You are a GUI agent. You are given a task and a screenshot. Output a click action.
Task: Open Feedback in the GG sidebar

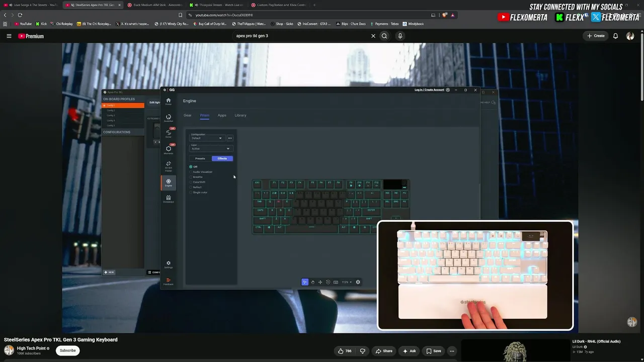168,281
